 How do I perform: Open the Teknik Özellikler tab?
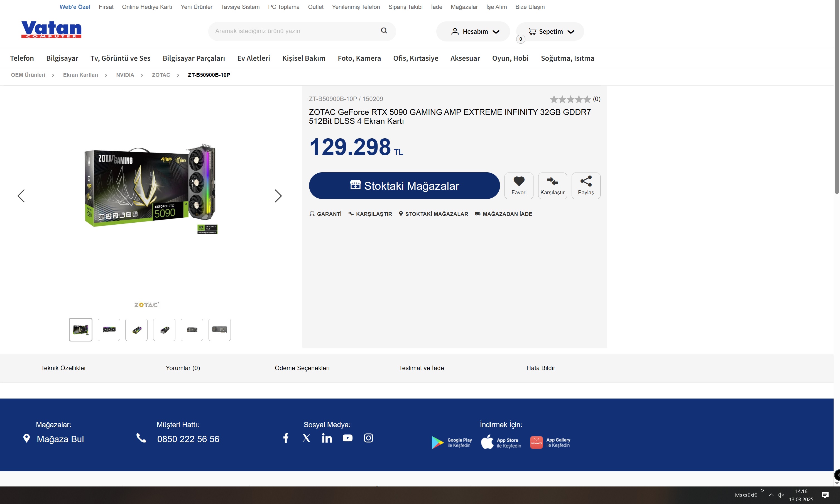[63, 368]
